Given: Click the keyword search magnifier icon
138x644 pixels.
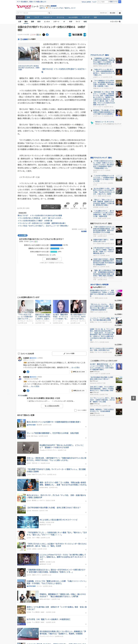Looking at the screenshot, I should click(49, 13).
